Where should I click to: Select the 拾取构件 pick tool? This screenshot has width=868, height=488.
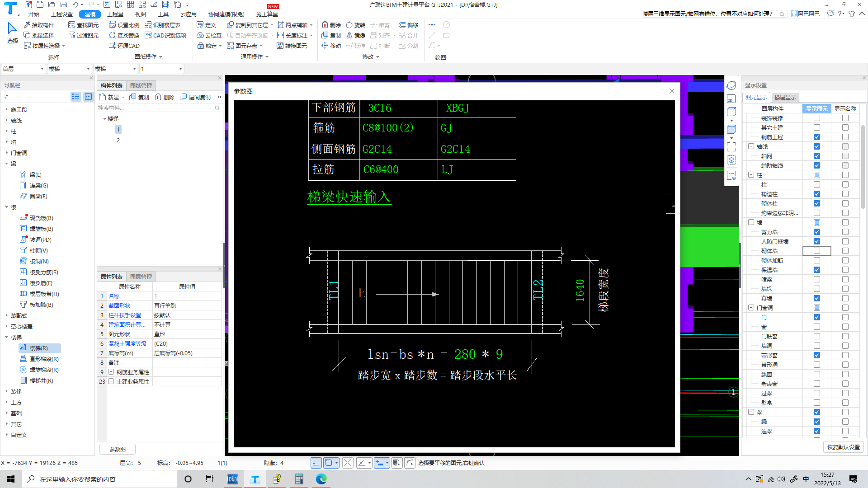(39, 25)
